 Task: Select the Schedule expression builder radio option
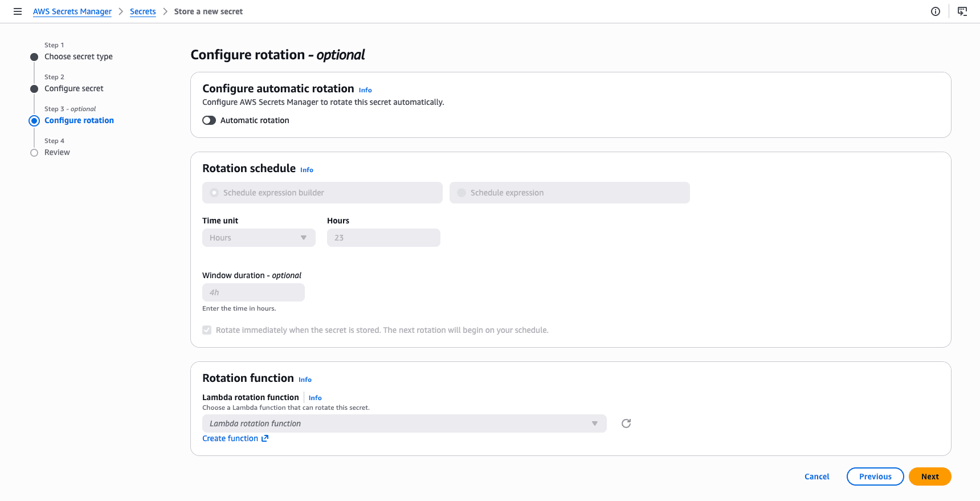(x=322, y=193)
